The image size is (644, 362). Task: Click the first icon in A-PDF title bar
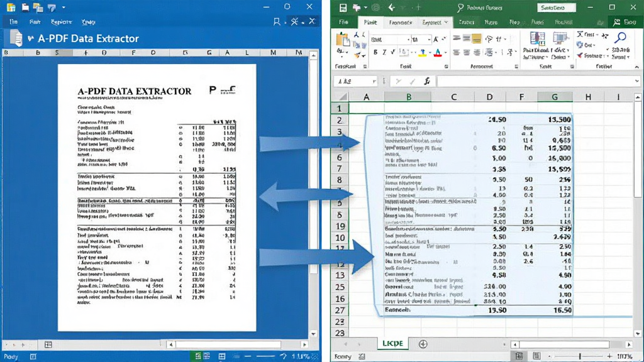(11, 7)
